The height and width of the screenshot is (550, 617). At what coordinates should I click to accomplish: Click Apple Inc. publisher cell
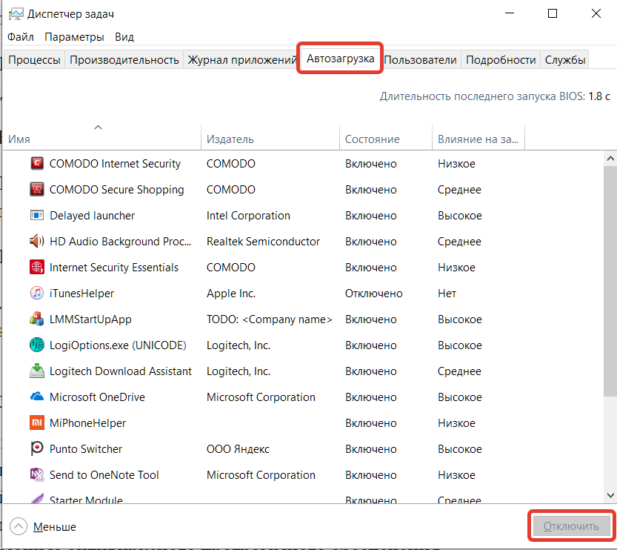click(231, 293)
